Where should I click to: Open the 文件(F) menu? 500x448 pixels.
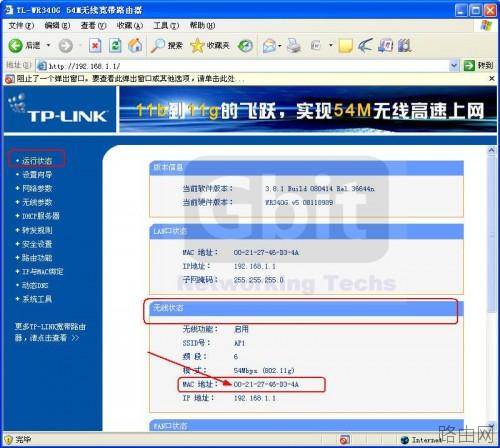(x=21, y=26)
